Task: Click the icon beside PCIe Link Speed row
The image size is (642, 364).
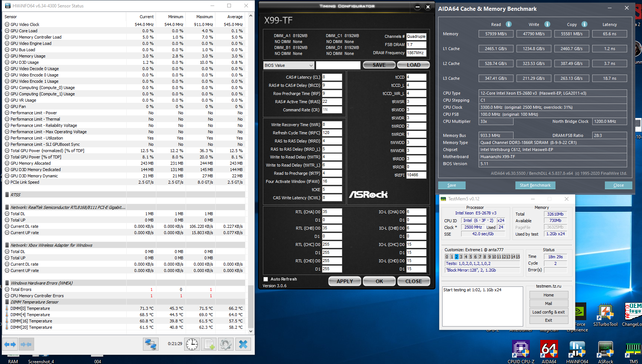Action: click(7, 182)
